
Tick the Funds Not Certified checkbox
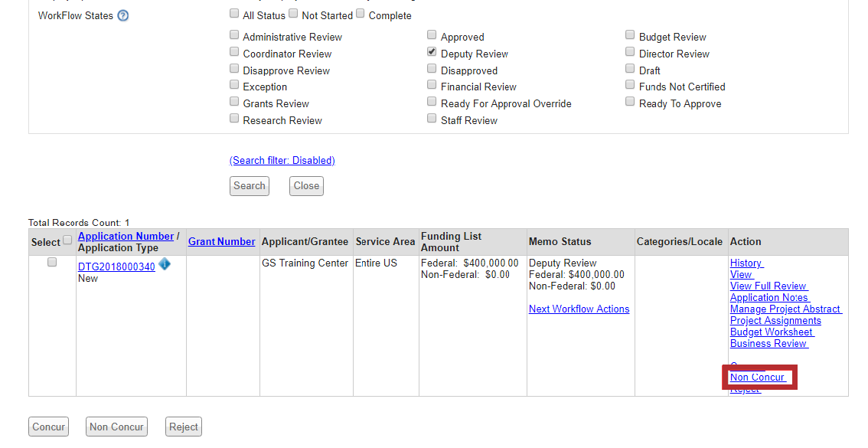pos(630,85)
